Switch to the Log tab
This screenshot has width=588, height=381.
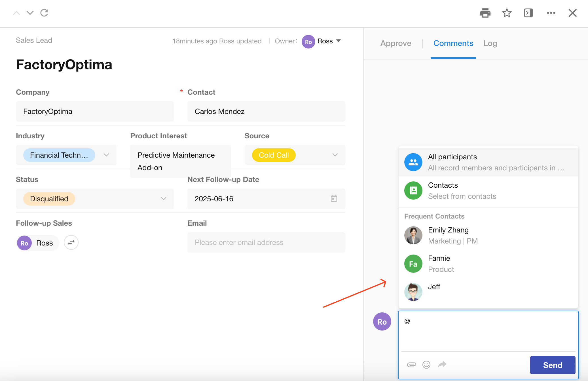[490, 43]
